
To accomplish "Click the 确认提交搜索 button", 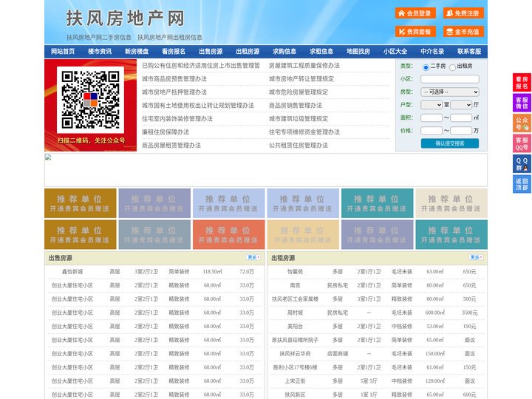I will coord(450,143).
